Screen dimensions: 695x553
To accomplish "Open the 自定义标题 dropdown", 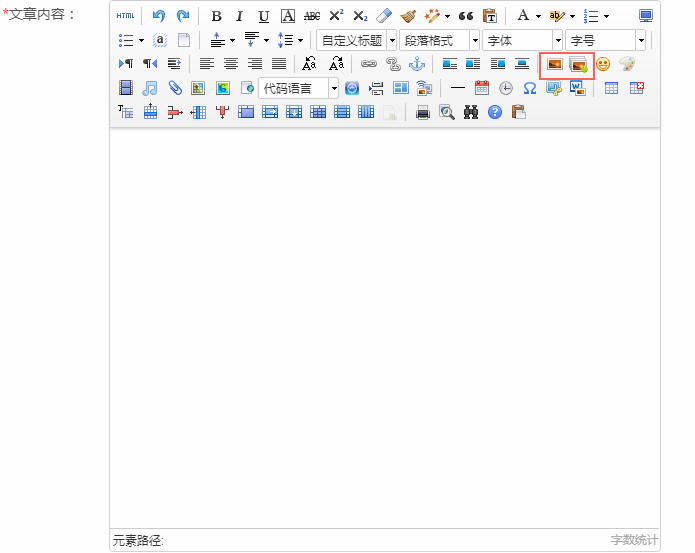I will 356,41.
